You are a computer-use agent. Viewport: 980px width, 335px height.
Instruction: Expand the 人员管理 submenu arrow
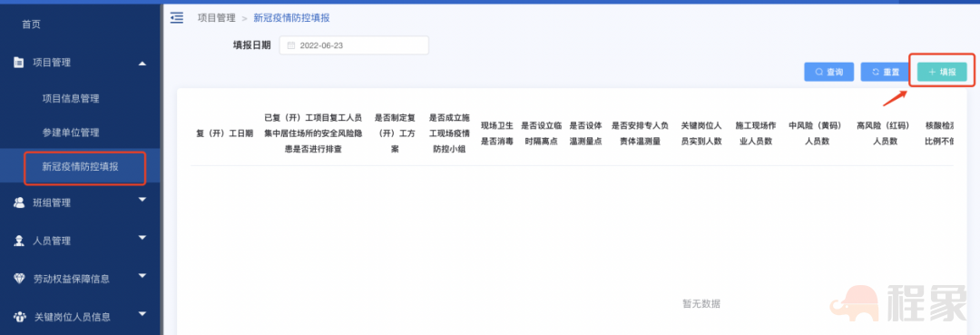tap(142, 238)
